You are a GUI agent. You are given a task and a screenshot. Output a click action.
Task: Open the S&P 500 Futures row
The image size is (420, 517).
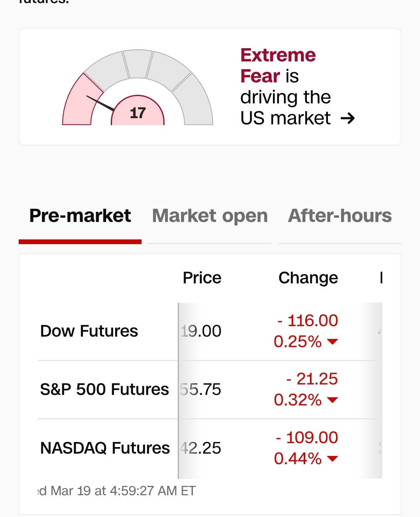click(x=104, y=389)
